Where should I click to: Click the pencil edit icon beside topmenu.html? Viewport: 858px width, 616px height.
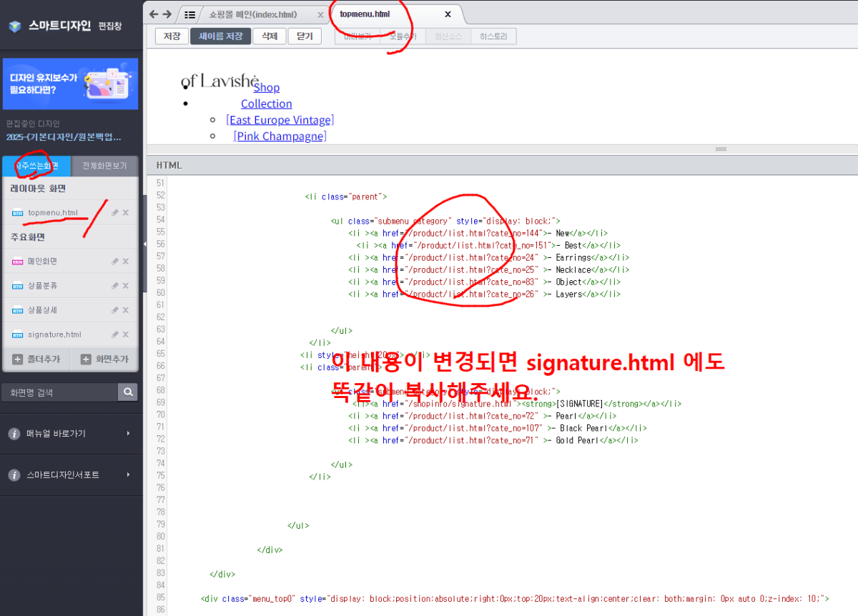click(x=115, y=212)
